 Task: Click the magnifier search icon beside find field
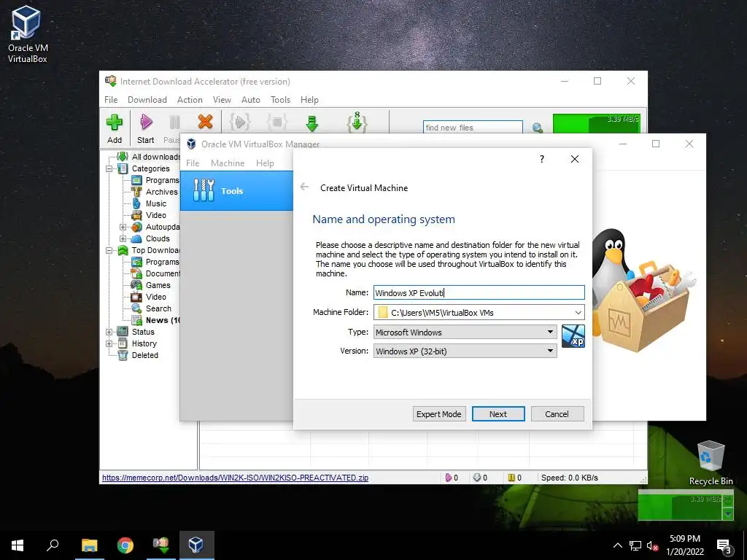[x=538, y=128]
